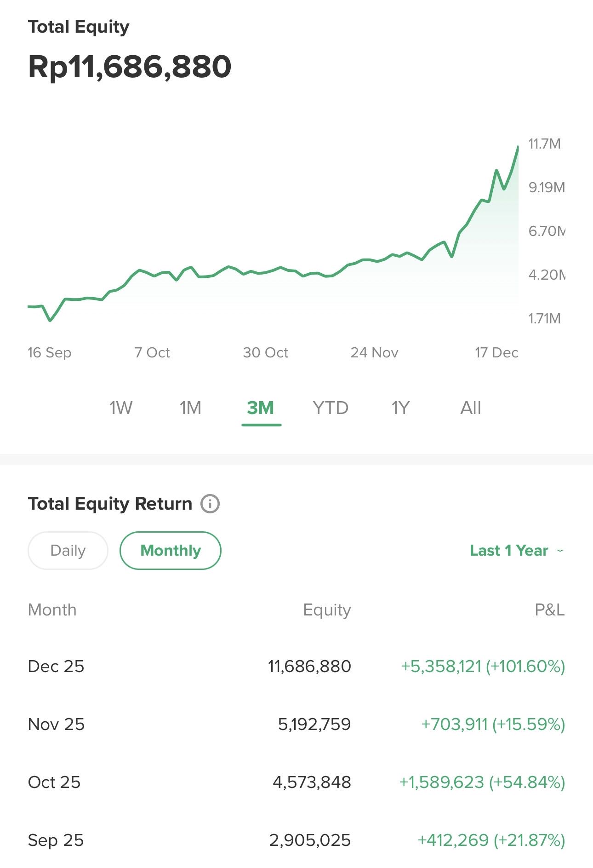
Task: Expand the Last 1 Year chevron
Action: coord(560,551)
